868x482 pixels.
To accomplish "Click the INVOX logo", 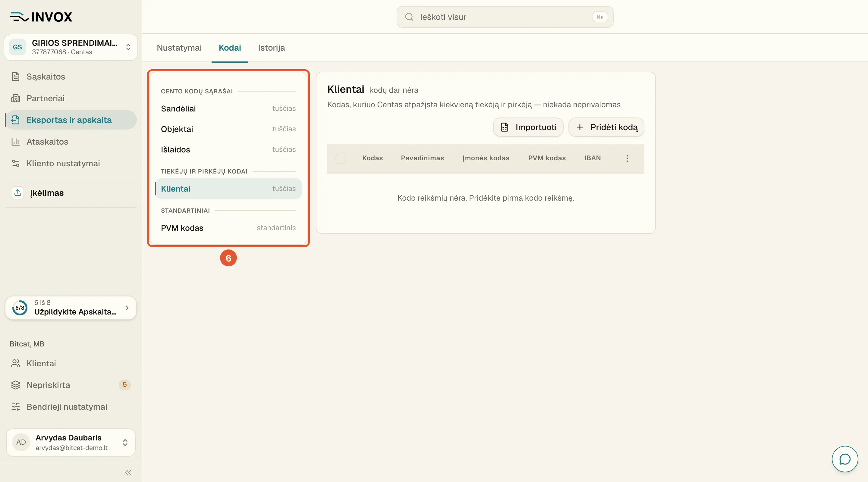I will click(x=41, y=17).
